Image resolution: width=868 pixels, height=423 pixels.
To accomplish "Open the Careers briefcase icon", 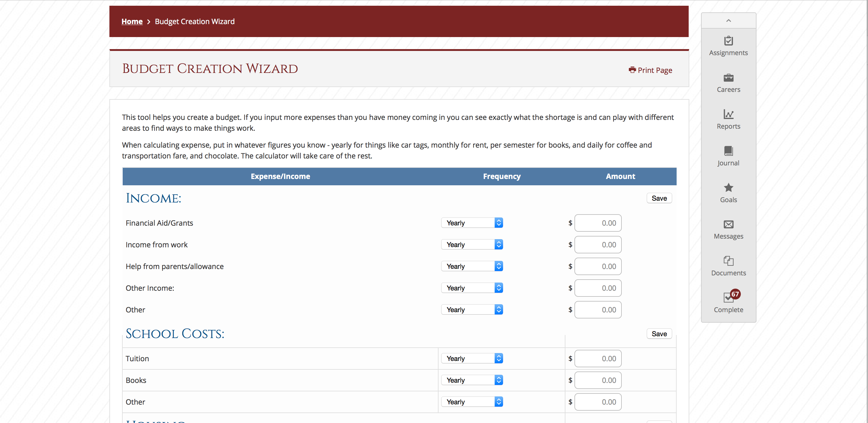I will [728, 78].
